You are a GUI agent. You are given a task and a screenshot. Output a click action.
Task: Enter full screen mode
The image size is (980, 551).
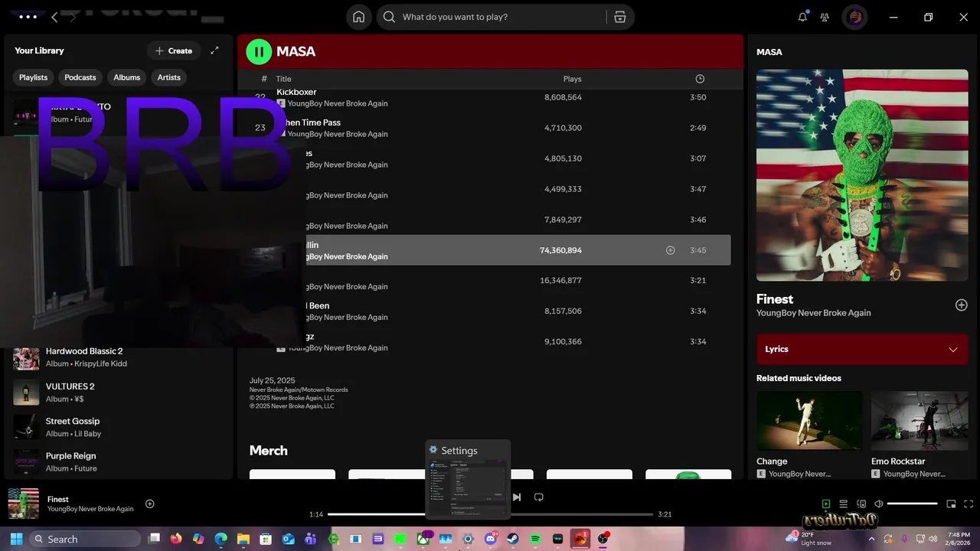(969, 504)
